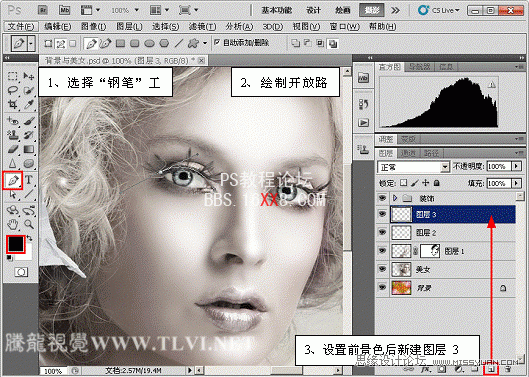Viewport: 529px width, 377px height.
Task: Select the Rectangular Marquee tool
Action: [x=12, y=76]
